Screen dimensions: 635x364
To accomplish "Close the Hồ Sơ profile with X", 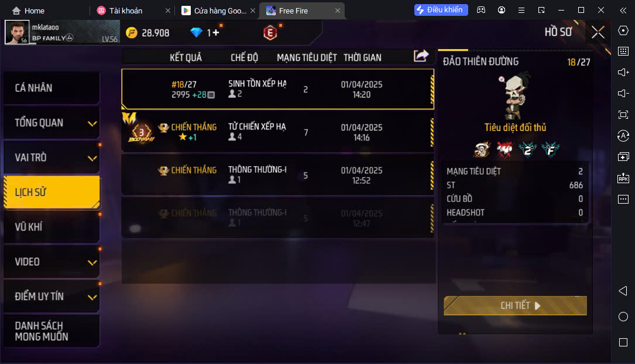I will coord(598,32).
